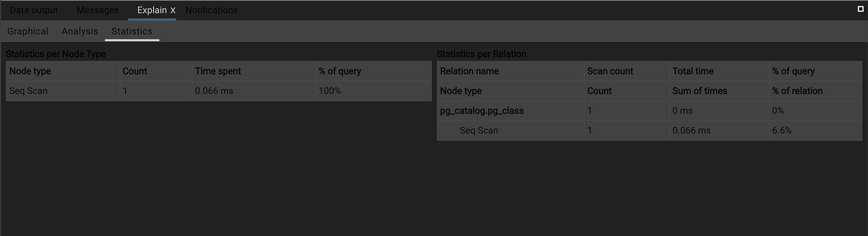The image size is (868, 236).
Task: Open the Analysis sub-tab
Action: tap(80, 31)
